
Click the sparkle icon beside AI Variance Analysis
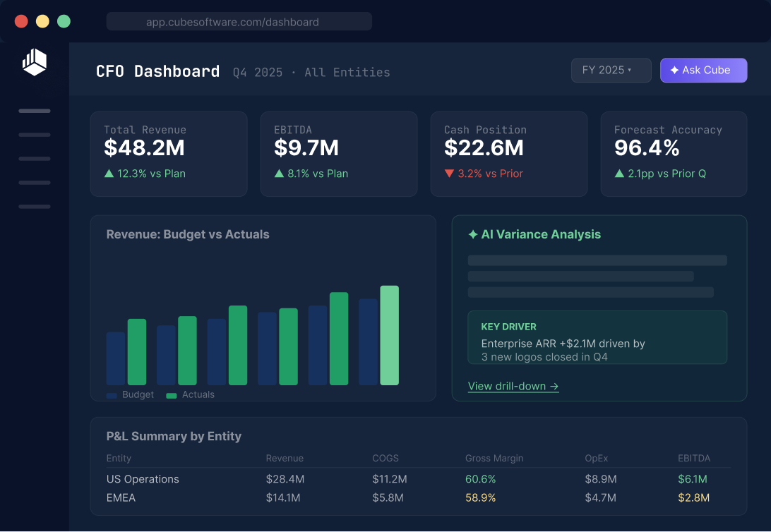[473, 234]
